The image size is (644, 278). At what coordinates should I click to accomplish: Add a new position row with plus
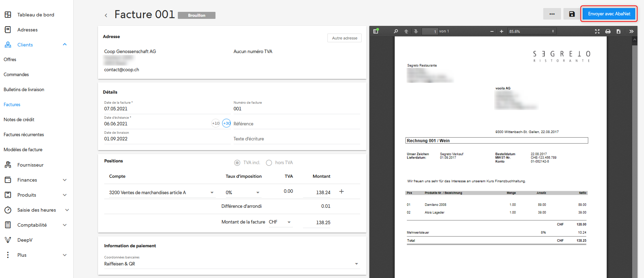(x=342, y=191)
